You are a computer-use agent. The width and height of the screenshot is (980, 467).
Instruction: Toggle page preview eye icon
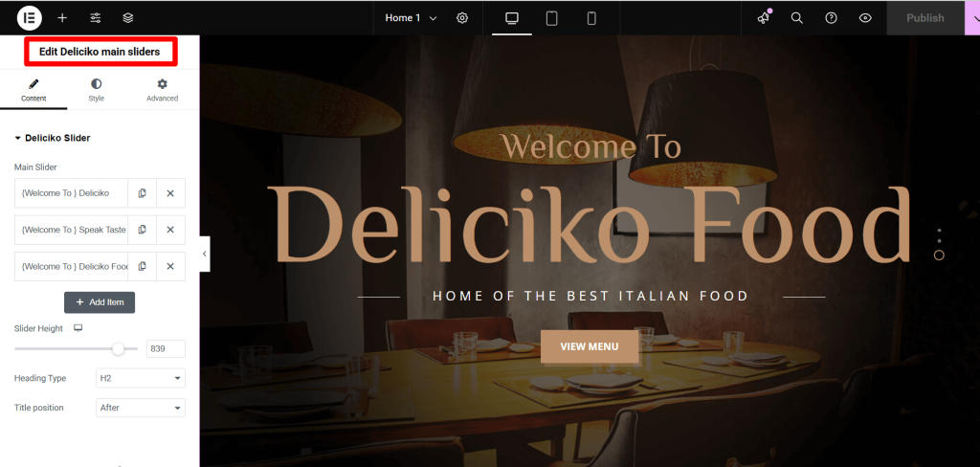pos(865,18)
